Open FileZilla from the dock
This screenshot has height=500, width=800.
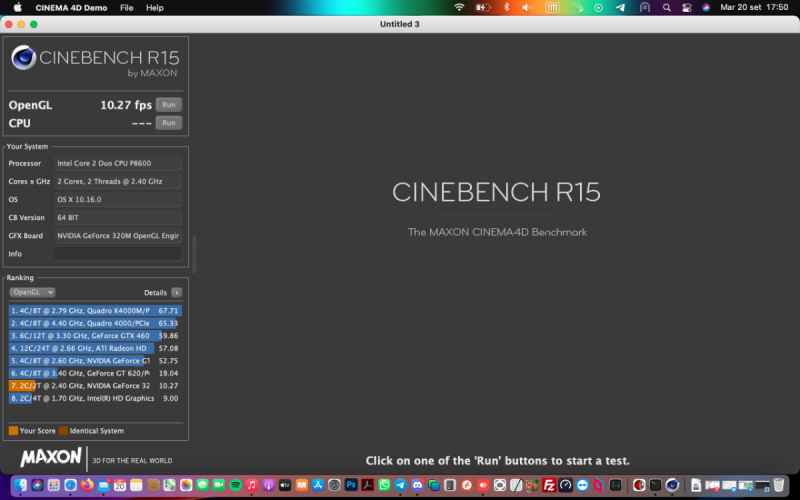549,485
